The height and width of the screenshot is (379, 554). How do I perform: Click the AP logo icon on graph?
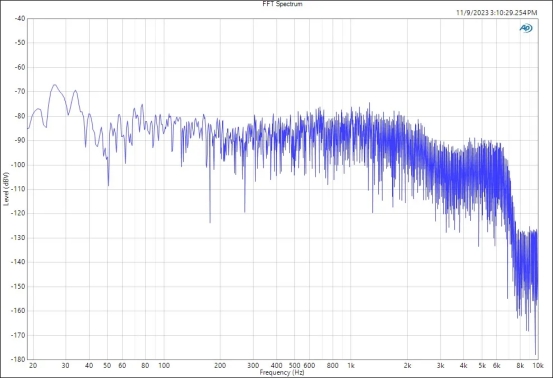click(x=526, y=28)
